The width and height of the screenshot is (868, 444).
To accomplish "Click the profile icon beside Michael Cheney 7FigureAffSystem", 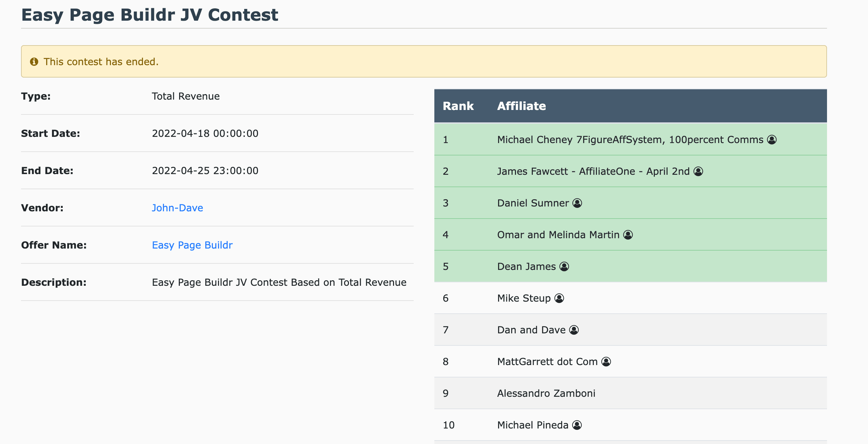I will pos(772,140).
